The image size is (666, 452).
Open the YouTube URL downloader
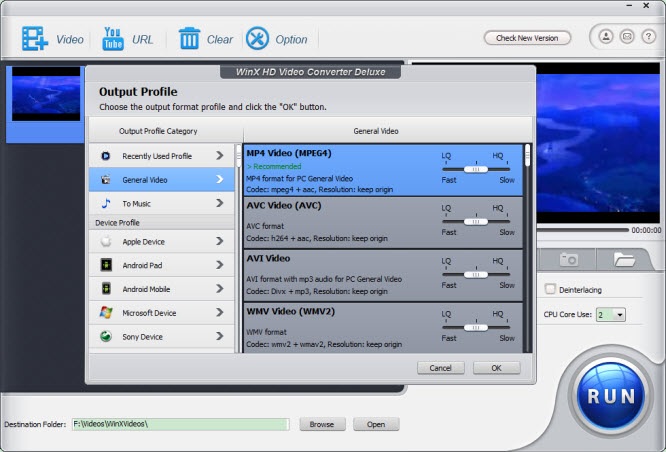point(110,39)
